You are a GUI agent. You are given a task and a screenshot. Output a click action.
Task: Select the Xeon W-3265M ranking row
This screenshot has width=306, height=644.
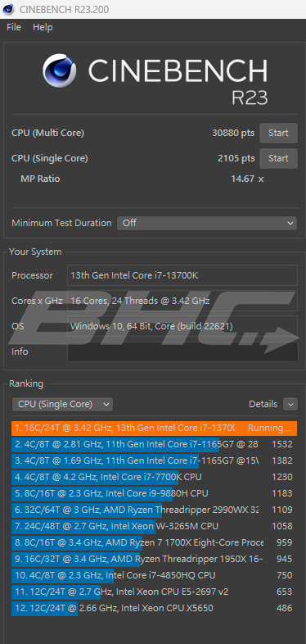(155, 526)
